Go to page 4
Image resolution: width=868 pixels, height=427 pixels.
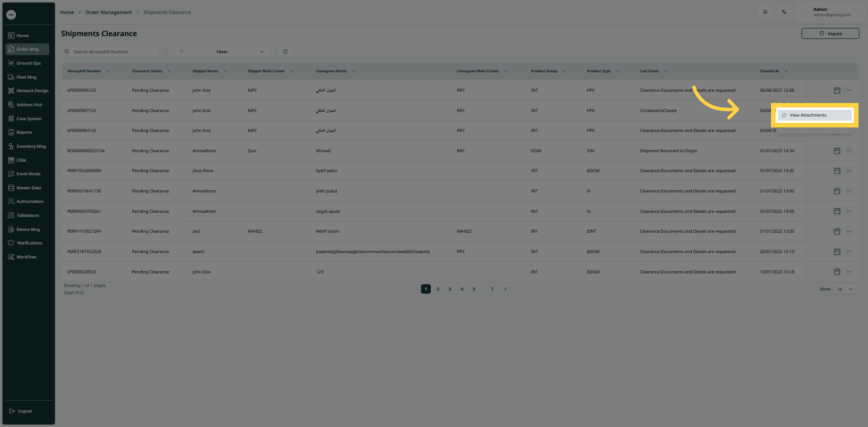click(x=462, y=289)
